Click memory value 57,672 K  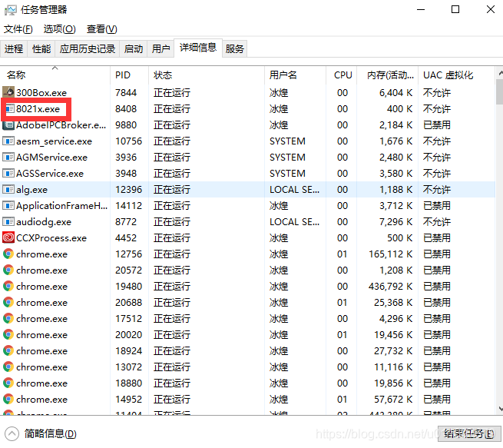(393, 400)
